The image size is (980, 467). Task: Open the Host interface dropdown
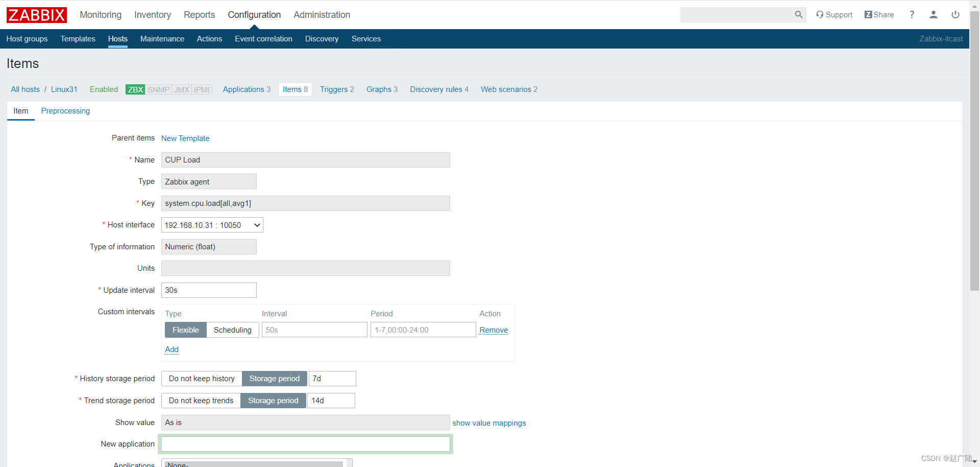pyautogui.click(x=212, y=225)
